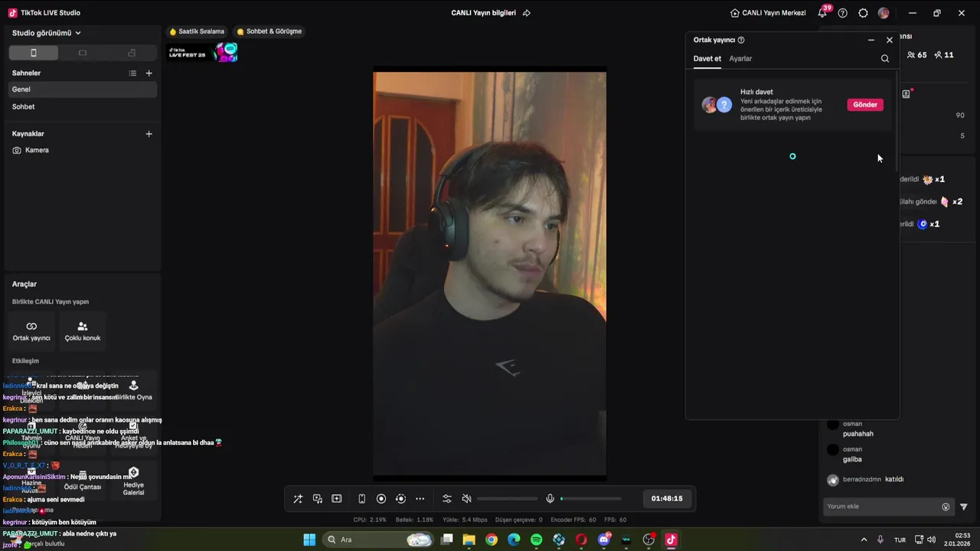The width and height of the screenshot is (980, 551).
Task: Open the system tray hidden icons chevron
Action: click(864, 540)
